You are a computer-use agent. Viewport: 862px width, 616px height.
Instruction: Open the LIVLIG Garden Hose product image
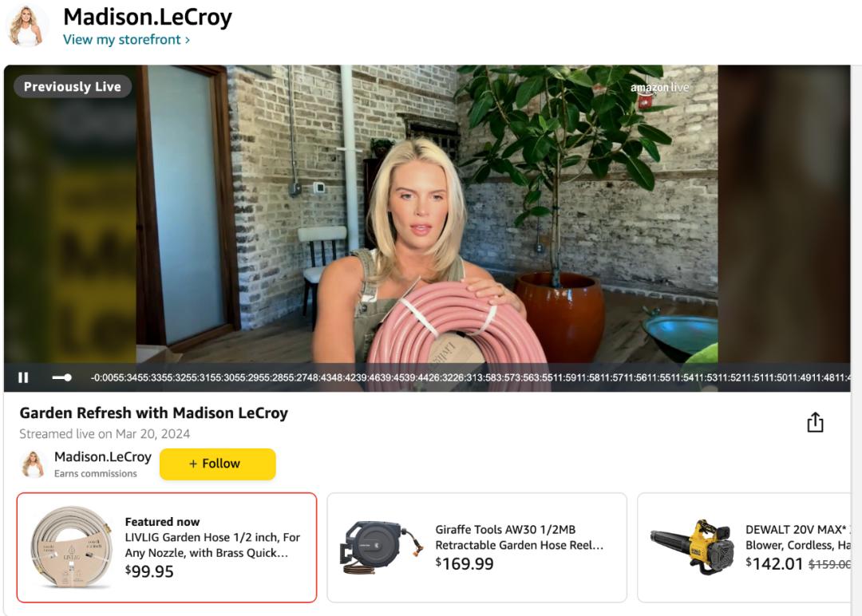[x=72, y=547]
